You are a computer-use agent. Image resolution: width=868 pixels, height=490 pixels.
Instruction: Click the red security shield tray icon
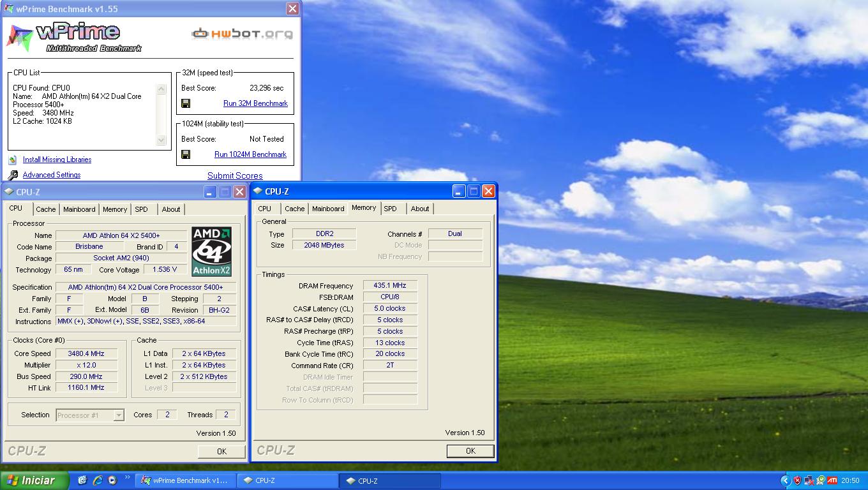tap(797, 480)
